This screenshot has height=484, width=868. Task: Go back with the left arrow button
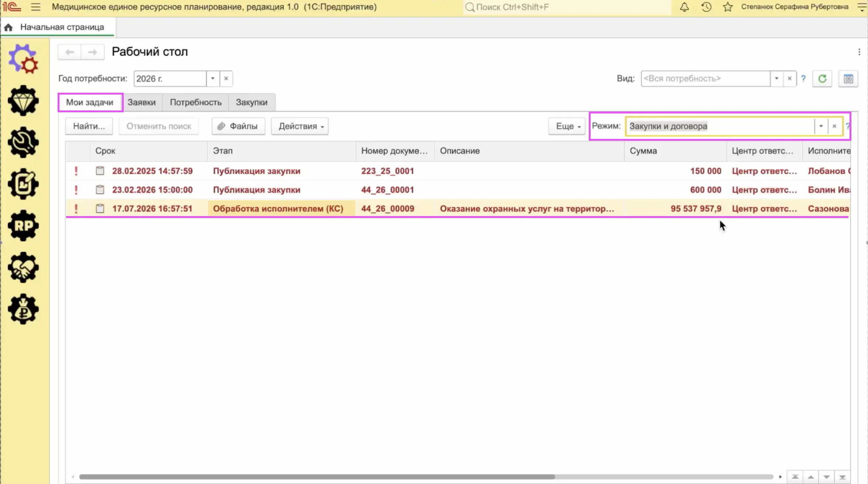(x=69, y=52)
